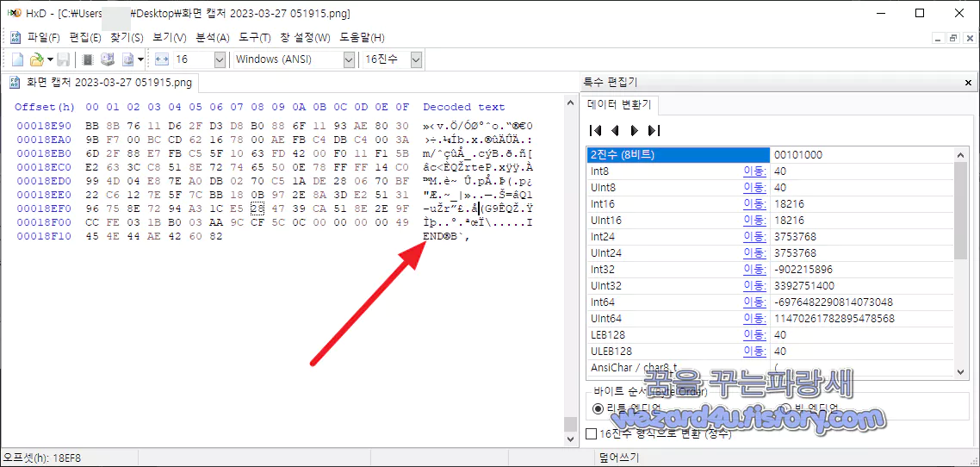Click HxD document icon left of menu bar

tap(15, 38)
